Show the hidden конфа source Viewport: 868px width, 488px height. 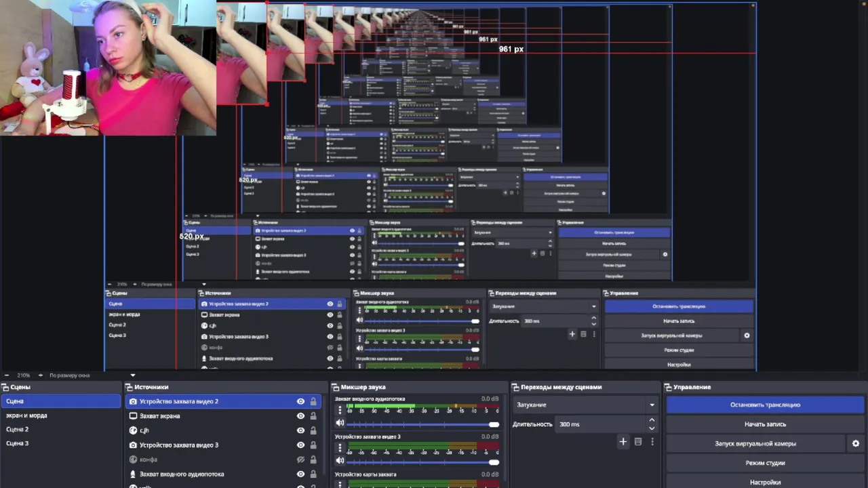[x=300, y=460]
